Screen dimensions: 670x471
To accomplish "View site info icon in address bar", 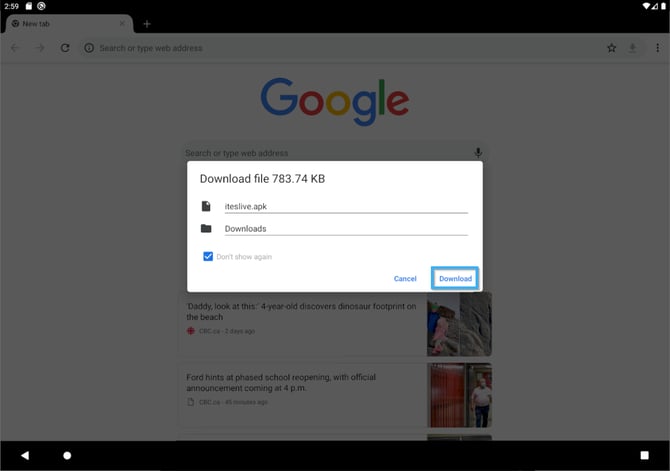I will (x=89, y=48).
